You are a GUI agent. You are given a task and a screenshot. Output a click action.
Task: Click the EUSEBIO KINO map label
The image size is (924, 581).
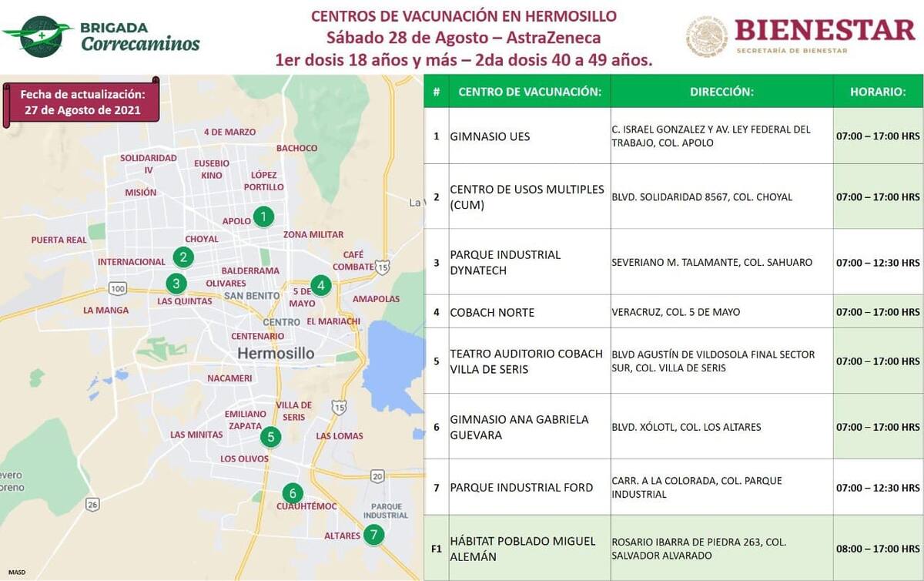212,169
